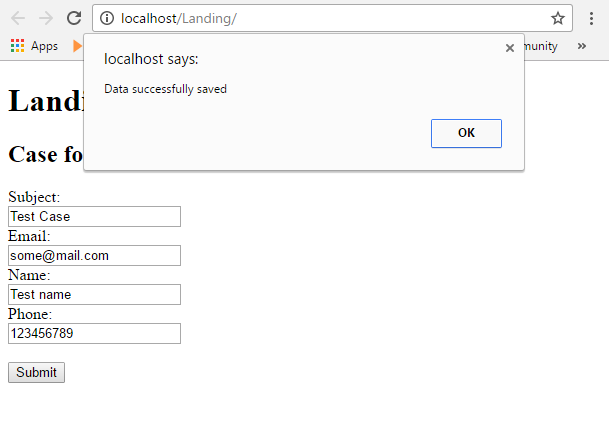Click the orange bookmark icon beside Apps
The width and height of the screenshot is (609, 430).
click(77, 46)
